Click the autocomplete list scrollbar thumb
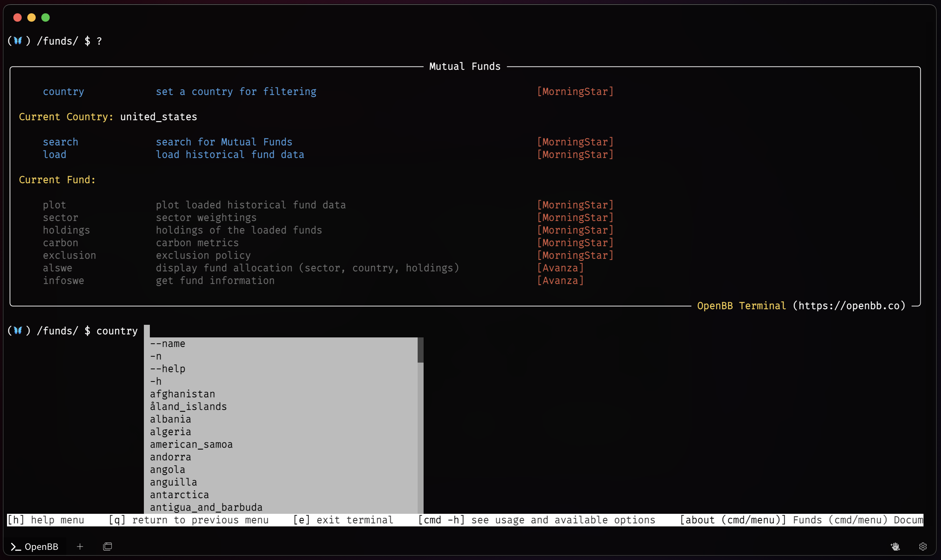The width and height of the screenshot is (941, 560). [x=420, y=350]
